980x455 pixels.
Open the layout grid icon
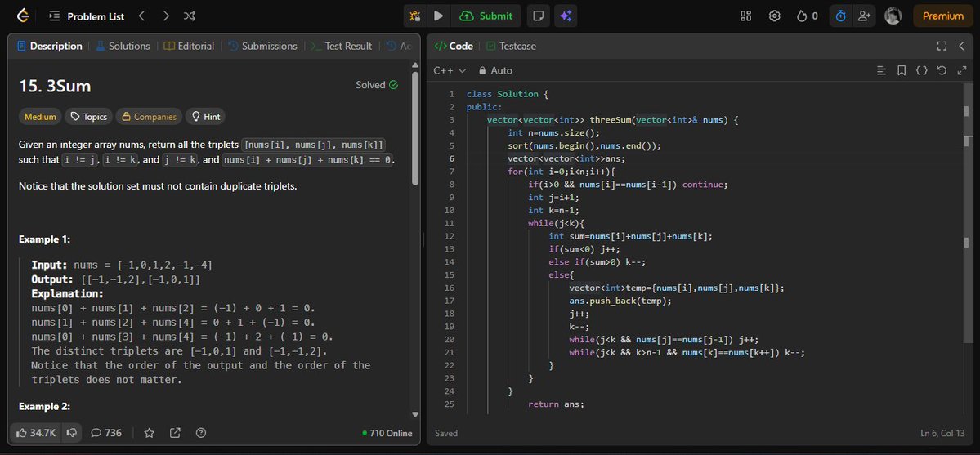coord(745,16)
